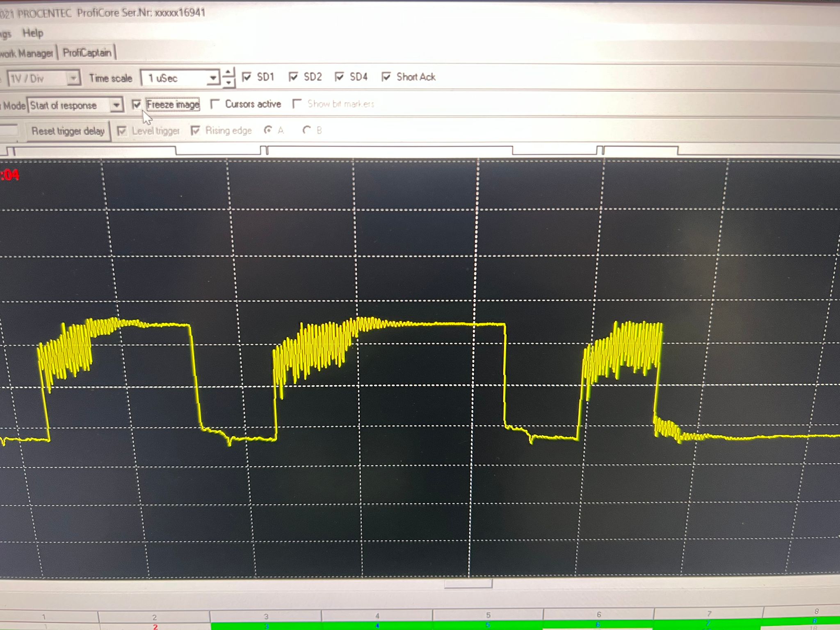Select station 3 in the bottom bar
The width and height of the screenshot is (840, 630).
pyautogui.click(x=266, y=626)
